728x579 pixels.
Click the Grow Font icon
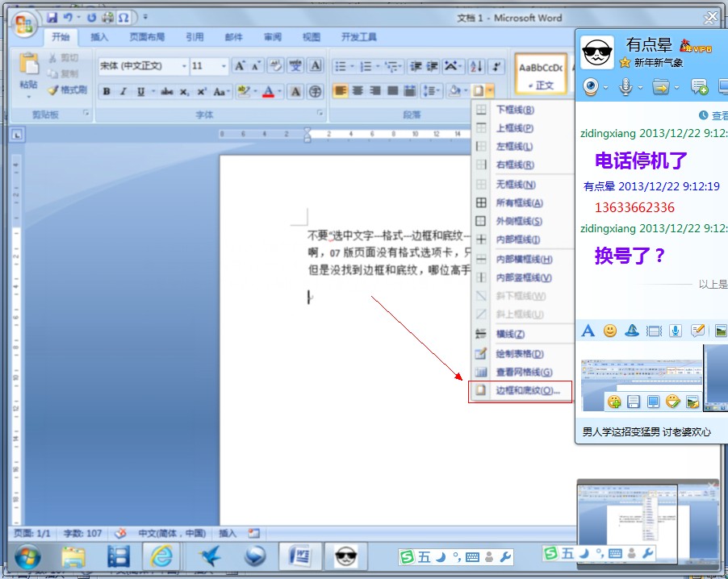[240, 66]
